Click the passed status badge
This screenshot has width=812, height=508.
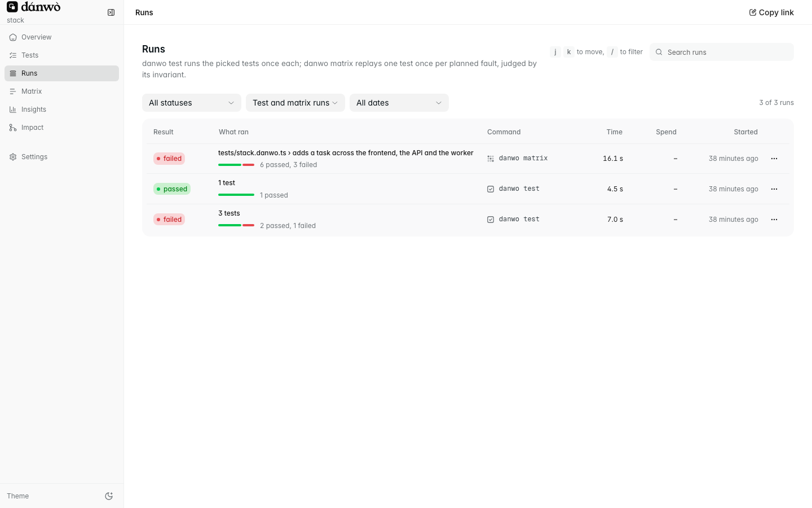pos(172,189)
